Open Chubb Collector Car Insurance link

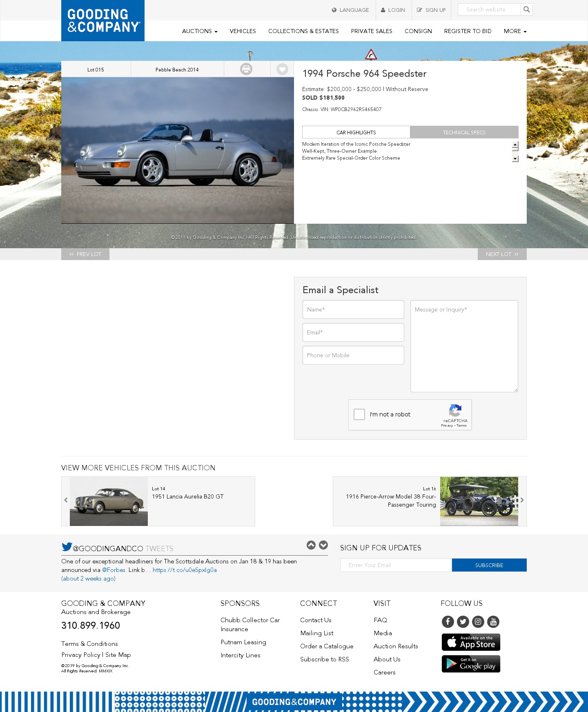tap(250, 625)
